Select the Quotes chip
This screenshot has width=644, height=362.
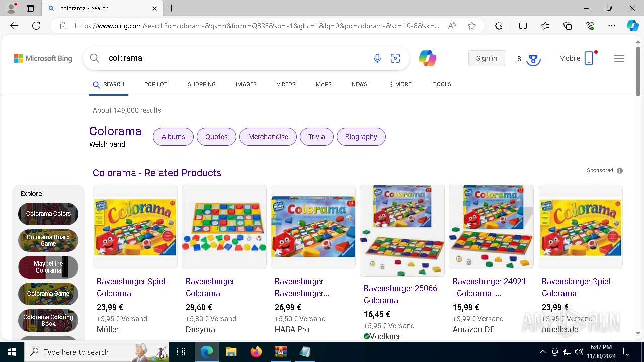216,137
